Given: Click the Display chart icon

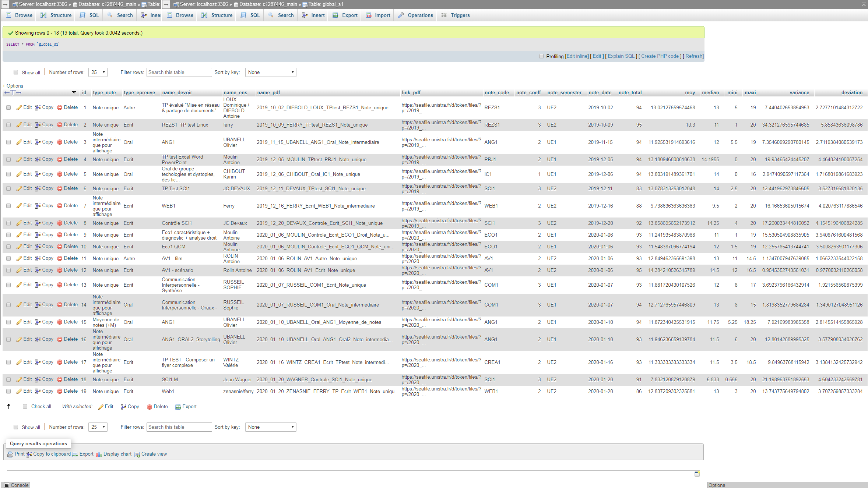Looking at the screenshot, I should (99, 455).
